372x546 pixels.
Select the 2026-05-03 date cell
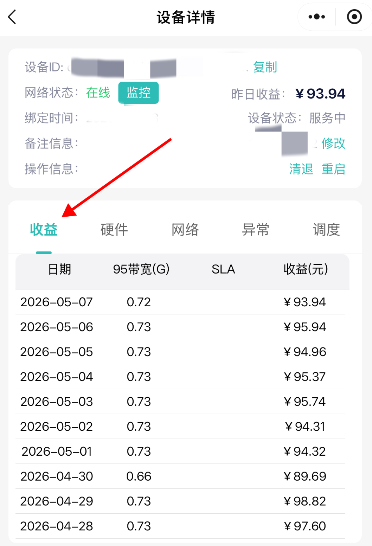coord(56,401)
